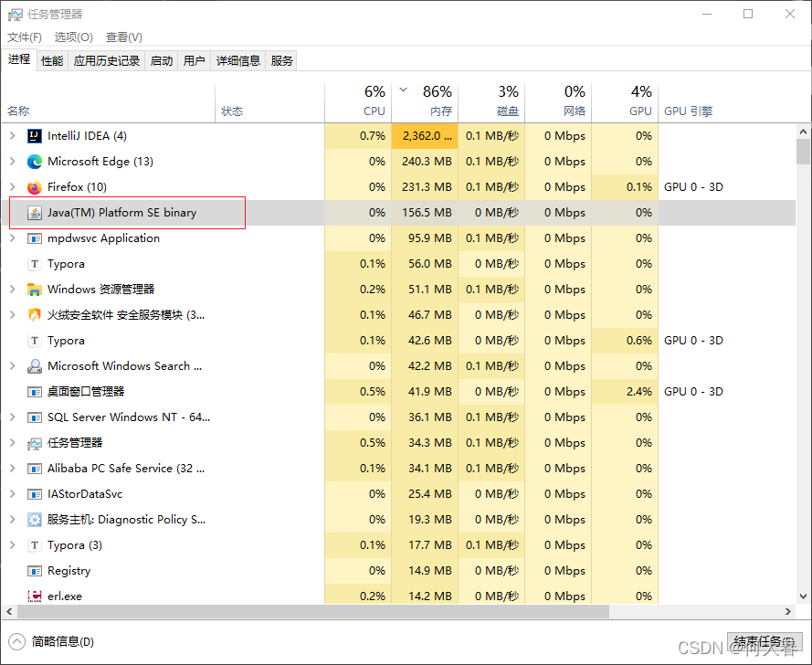Click the Microsoft Windows Search icon
Screen dimensions: 812x665
pyautogui.click(x=34, y=366)
